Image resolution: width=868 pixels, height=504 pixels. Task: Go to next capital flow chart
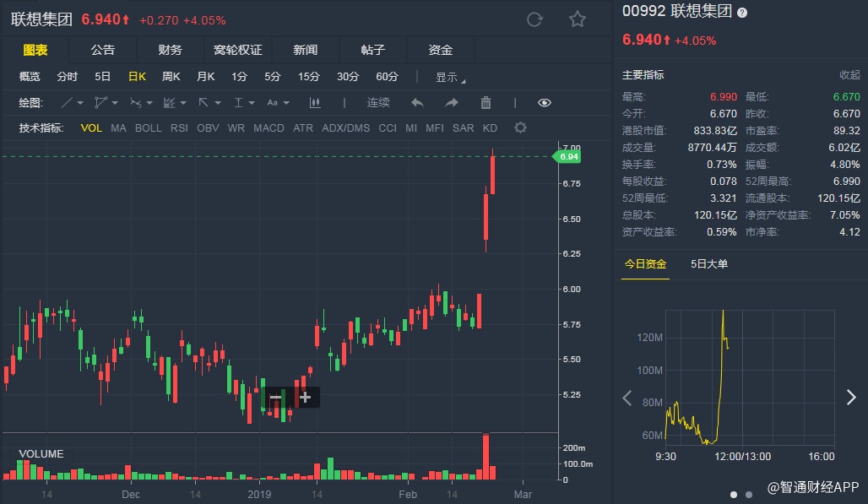coord(851,398)
